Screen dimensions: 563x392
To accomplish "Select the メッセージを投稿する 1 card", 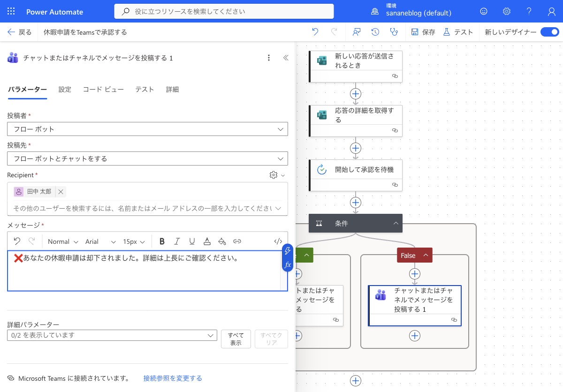I will click(x=415, y=305).
